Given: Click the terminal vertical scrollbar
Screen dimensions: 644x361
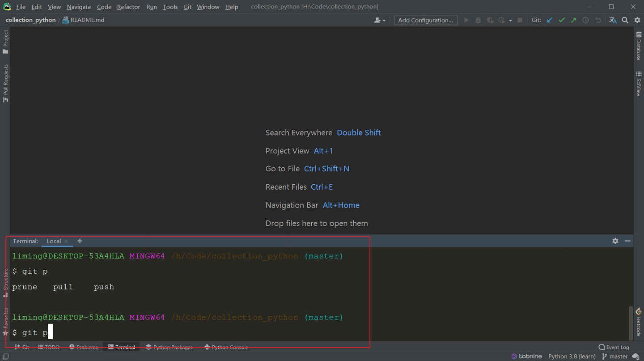Looking at the screenshot, I should pos(631,322).
